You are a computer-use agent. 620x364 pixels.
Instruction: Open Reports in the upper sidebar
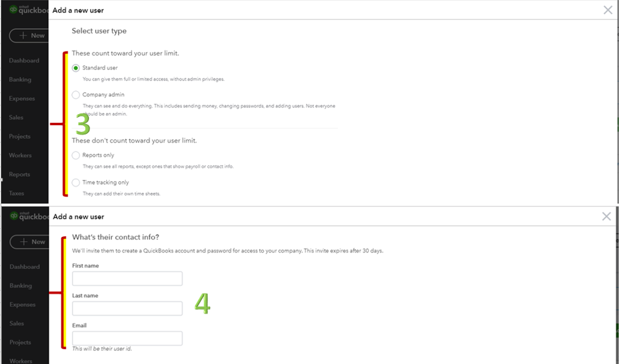point(20,174)
